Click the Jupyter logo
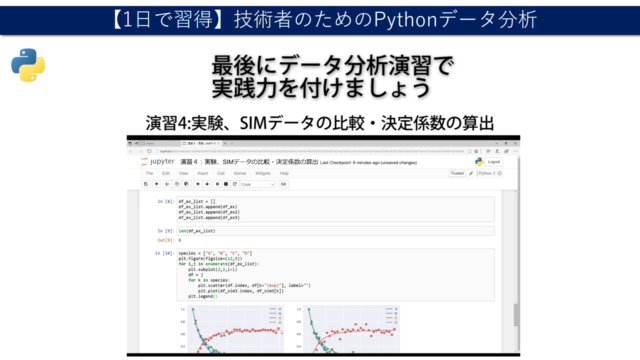Screen dimensions: 640x360 point(158,162)
